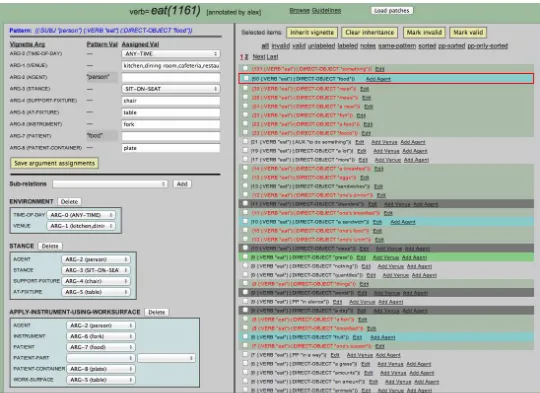
Task: Delete the ENVIRONMENT sub-relation
Action: coord(69,201)
